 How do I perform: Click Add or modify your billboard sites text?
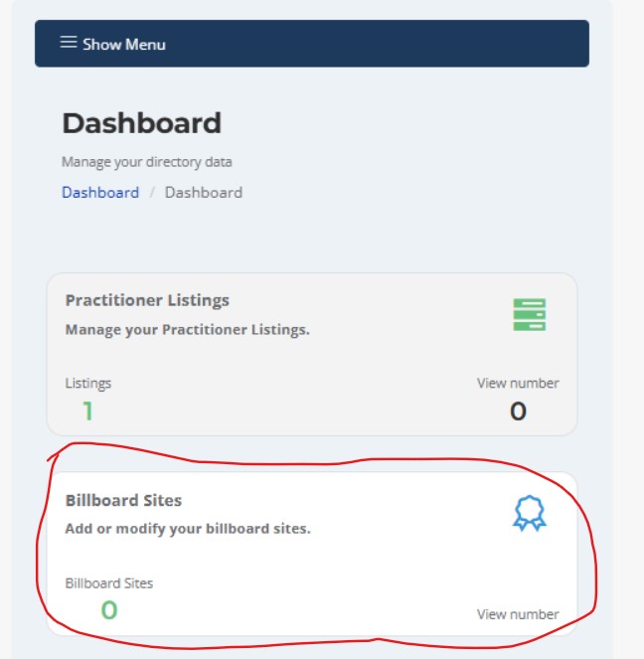coord(188,529)
